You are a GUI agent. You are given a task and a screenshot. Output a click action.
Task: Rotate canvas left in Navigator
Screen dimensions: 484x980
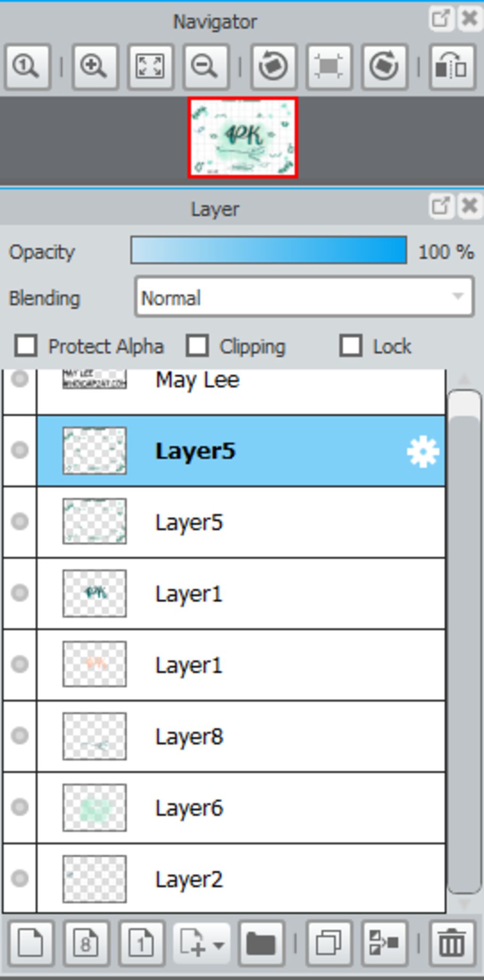coord(274,67)
